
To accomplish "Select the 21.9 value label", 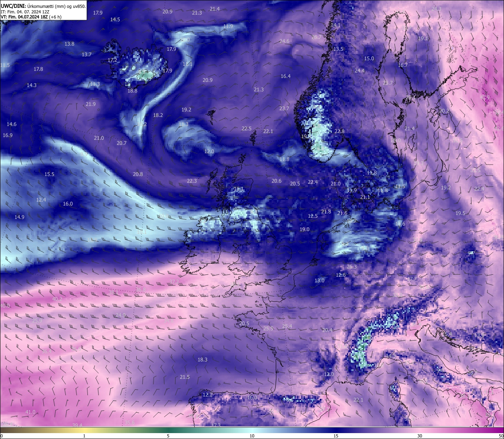I will tap(91, 104).
